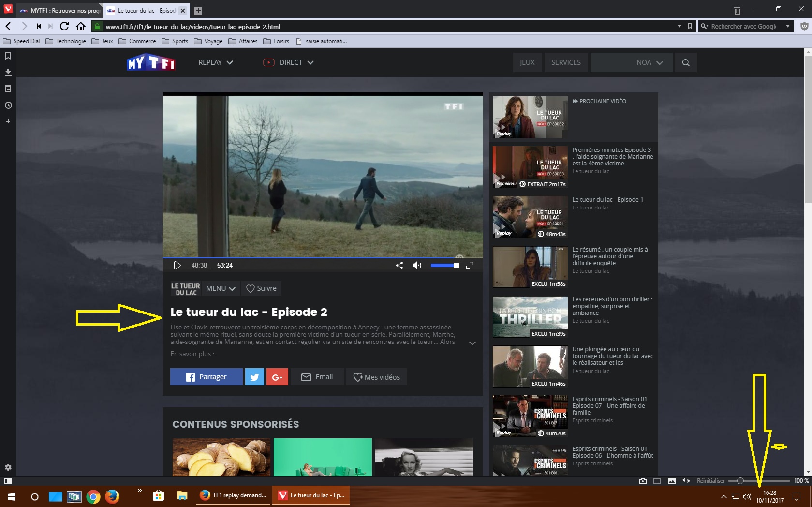Screen dimensions: 812x507
Task: Switch to MYTF1 browser tab
Action: (x=59, y=11)
